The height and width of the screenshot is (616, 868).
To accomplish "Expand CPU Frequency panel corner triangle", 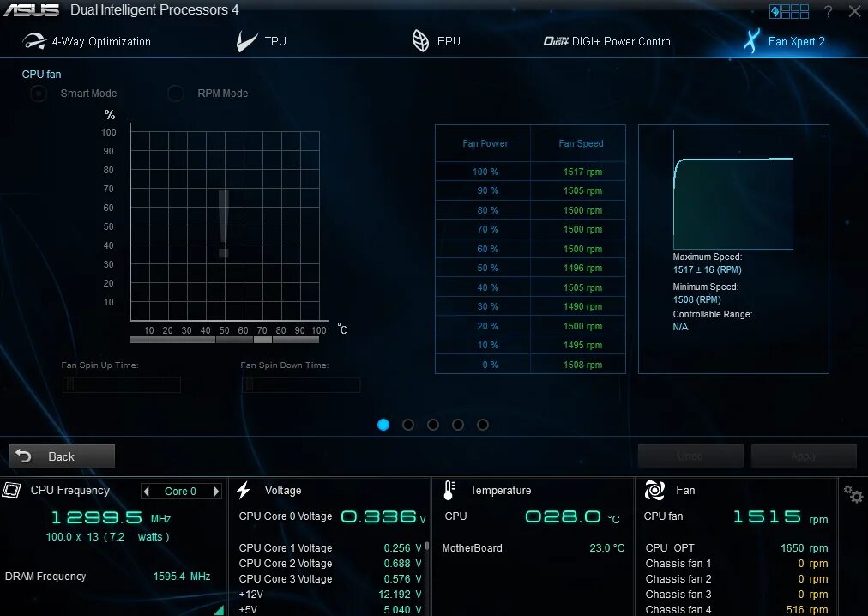I will tap(219, 610).
